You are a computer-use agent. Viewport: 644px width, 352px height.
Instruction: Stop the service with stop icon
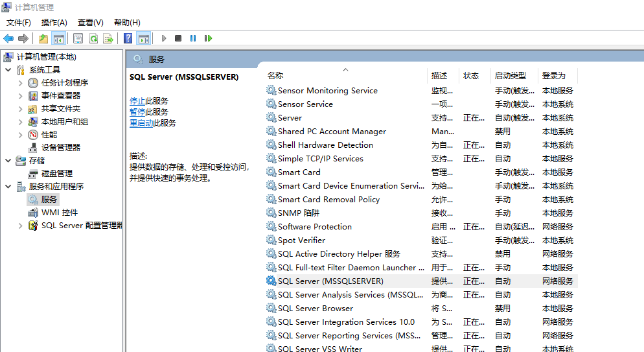coord(178,38)
